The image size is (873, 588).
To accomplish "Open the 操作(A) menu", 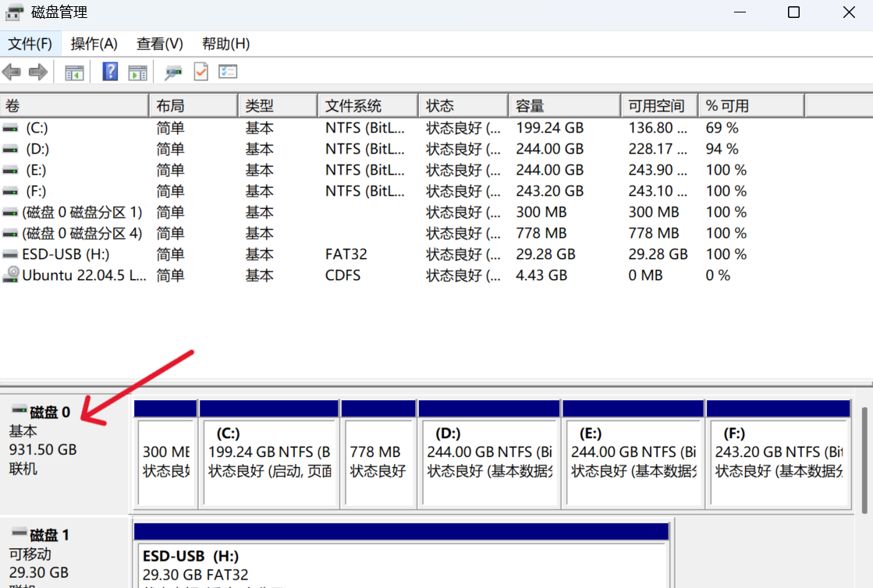I will point(94,44).
